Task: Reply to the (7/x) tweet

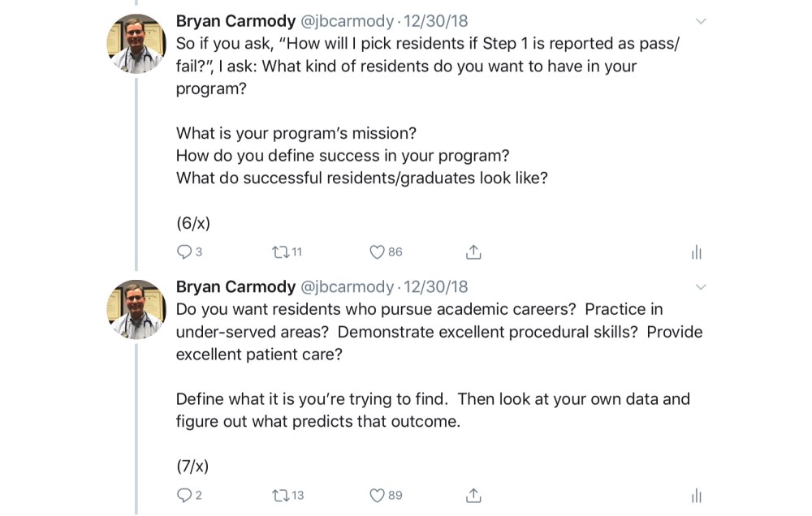Action: click(x=184, y=495)
